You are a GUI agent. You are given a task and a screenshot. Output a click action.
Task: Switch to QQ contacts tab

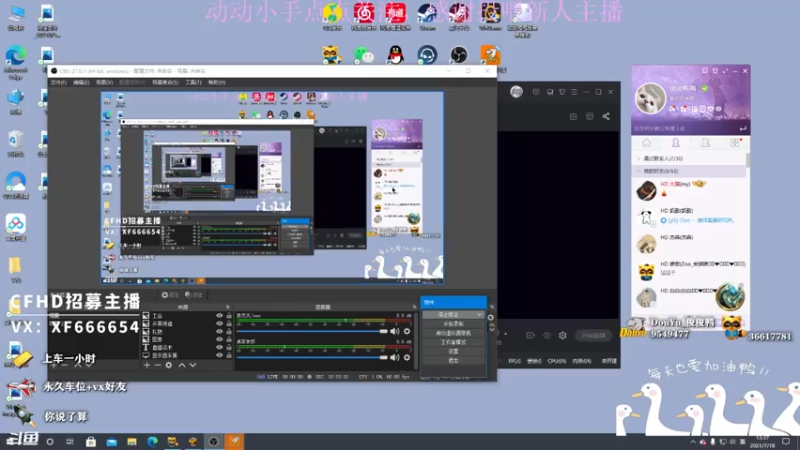[676, 143]
